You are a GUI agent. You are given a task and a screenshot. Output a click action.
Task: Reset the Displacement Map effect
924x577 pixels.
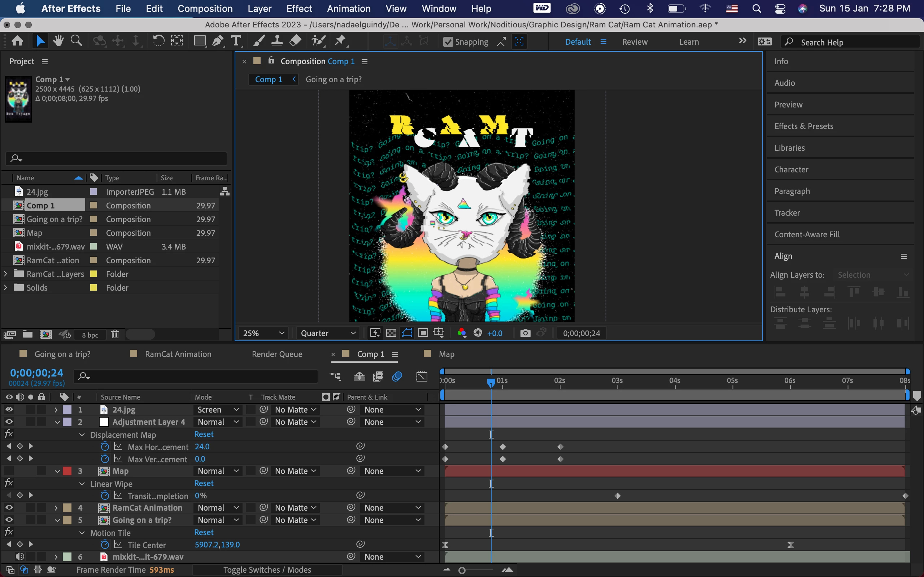point(204,434)
